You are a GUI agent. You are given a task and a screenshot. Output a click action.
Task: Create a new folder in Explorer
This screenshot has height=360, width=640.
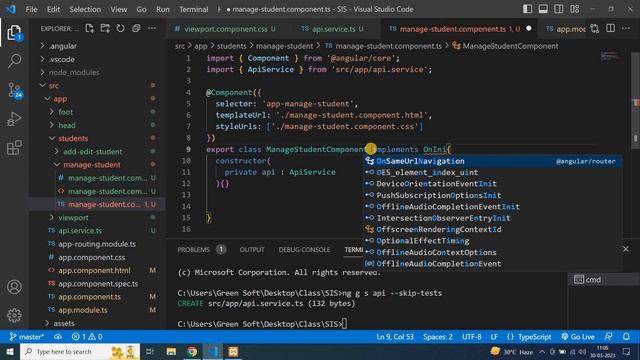[x=105, y=28]
